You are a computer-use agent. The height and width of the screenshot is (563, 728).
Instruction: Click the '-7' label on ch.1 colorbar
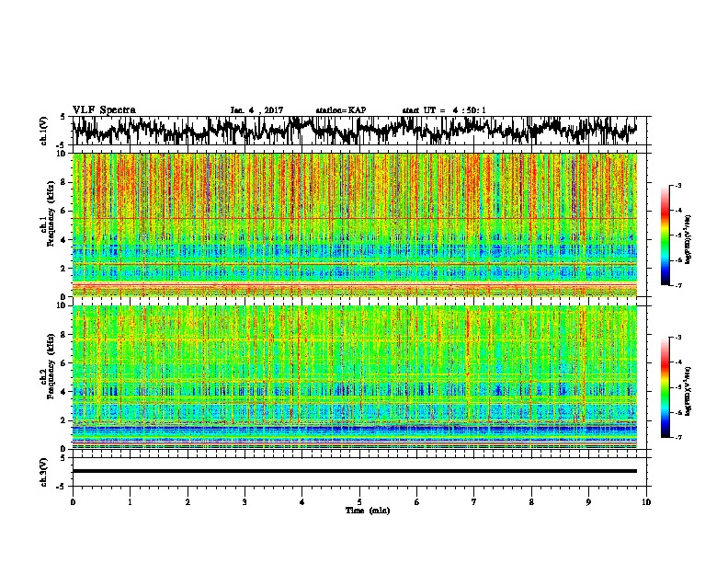[677, 285]
